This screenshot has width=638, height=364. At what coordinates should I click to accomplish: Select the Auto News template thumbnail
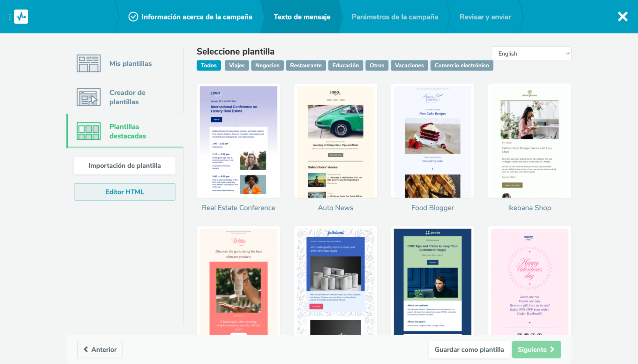point(335,141)
